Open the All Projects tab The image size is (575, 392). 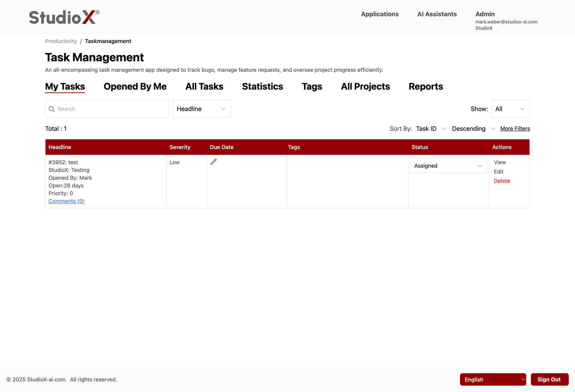pos(365,86)
